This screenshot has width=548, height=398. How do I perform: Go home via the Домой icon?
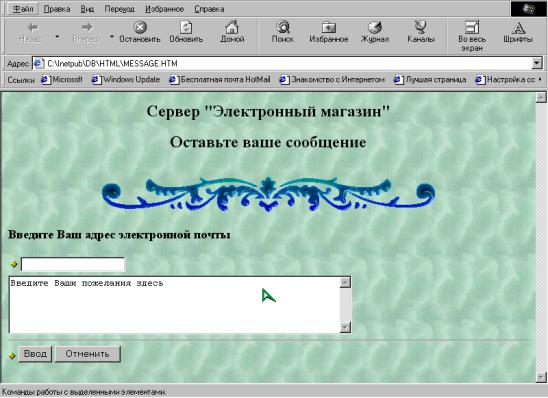point(232,27)
